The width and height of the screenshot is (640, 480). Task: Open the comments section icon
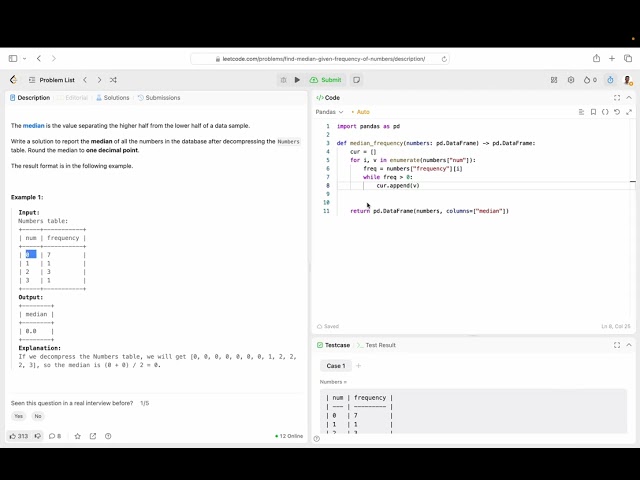pos(54,436)
